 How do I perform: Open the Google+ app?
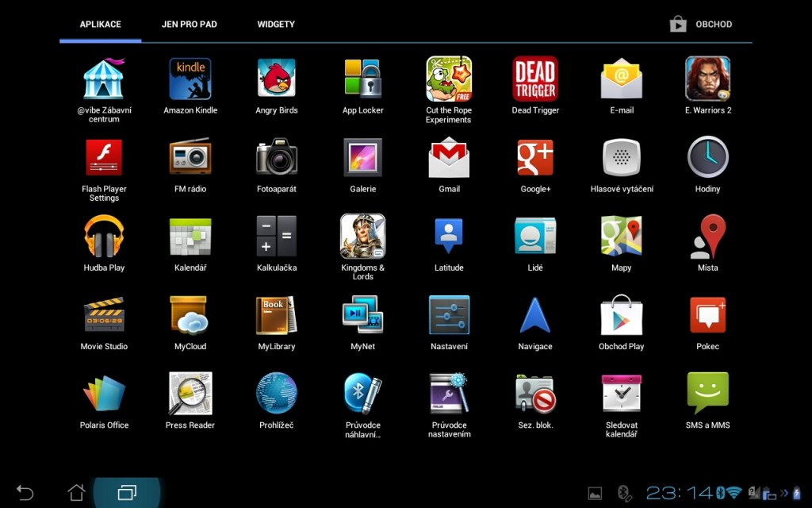[535, 157]
